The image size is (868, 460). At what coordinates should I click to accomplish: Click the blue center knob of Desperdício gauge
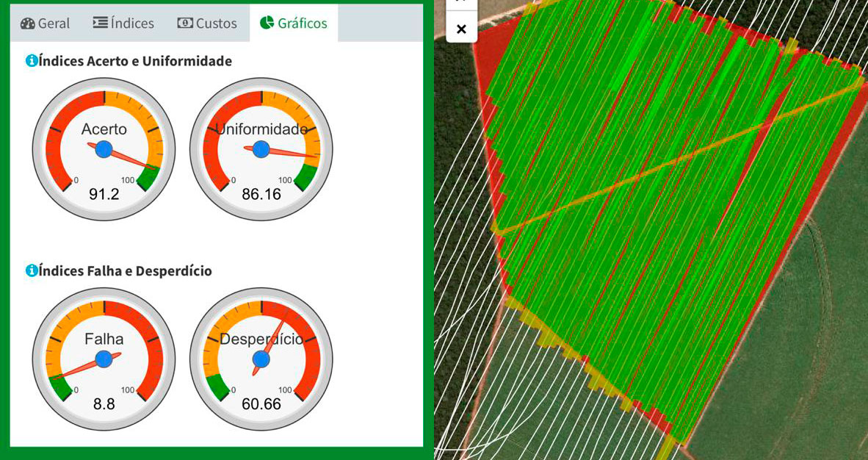tap(261, 359)
